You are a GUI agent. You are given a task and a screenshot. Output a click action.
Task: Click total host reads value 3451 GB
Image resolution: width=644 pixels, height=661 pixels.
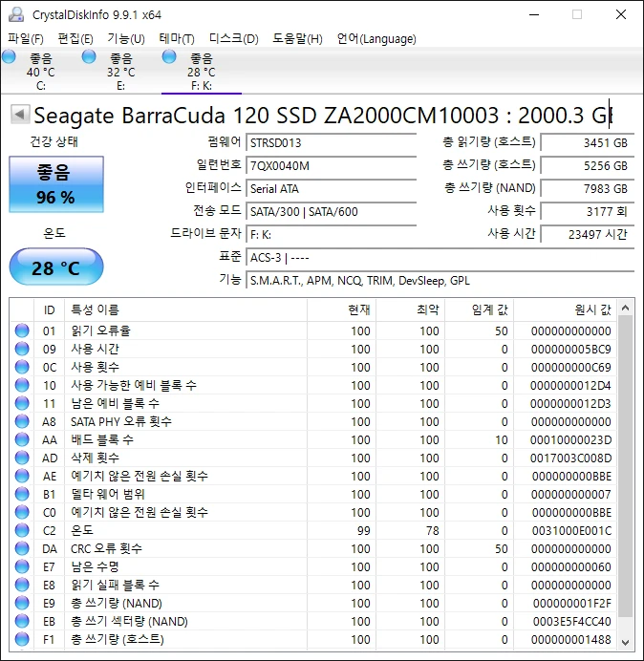pyautogui.click(x=587, y=142)
